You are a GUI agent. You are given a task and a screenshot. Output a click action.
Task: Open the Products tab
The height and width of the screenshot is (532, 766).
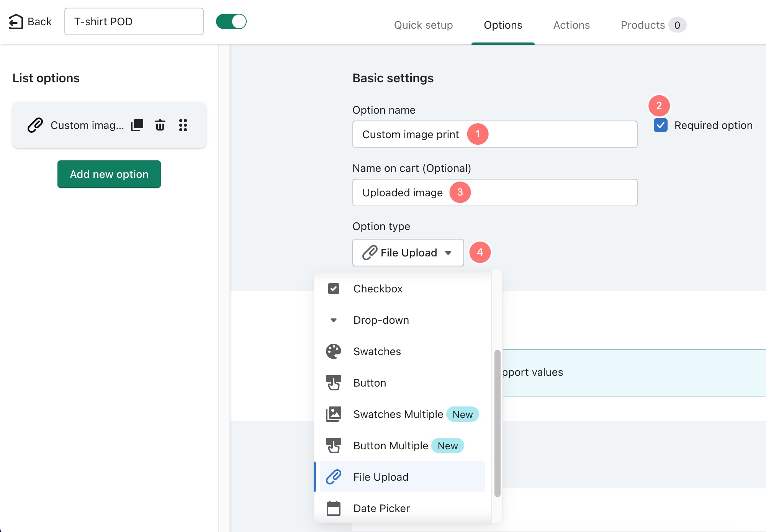tap(653, 25)
